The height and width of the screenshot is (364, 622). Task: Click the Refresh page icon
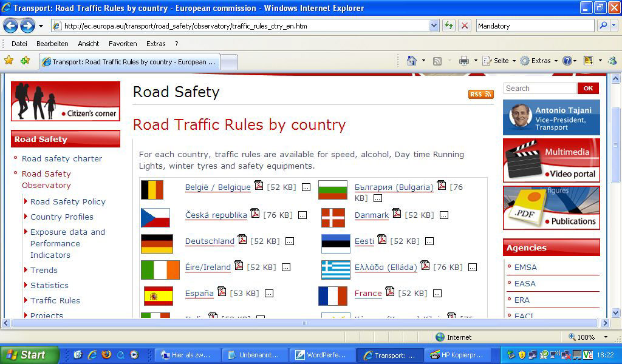point(449,26)
